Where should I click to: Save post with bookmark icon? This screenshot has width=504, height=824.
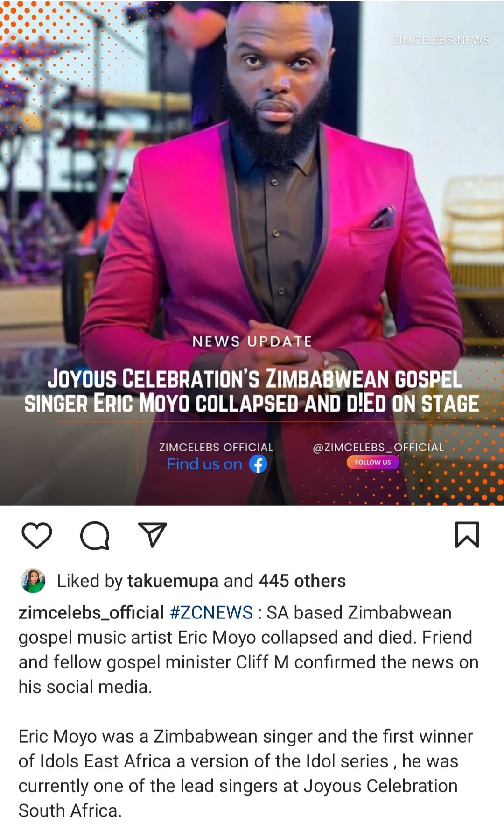tap(467, 534)
